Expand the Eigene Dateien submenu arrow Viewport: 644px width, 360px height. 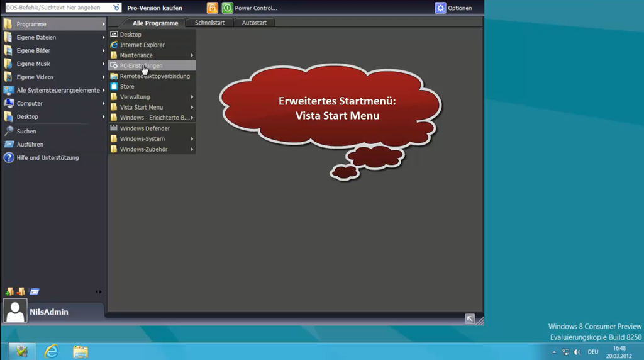tap(104, 37)
